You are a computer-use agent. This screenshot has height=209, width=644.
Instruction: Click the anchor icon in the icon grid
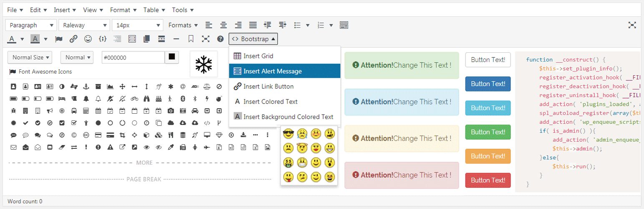pos(86,87)
